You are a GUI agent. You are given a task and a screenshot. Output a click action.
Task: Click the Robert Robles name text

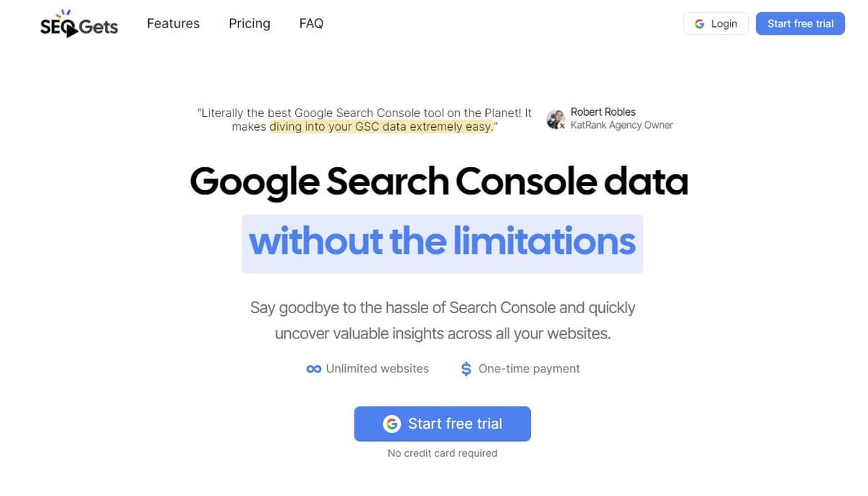(603, 112)
